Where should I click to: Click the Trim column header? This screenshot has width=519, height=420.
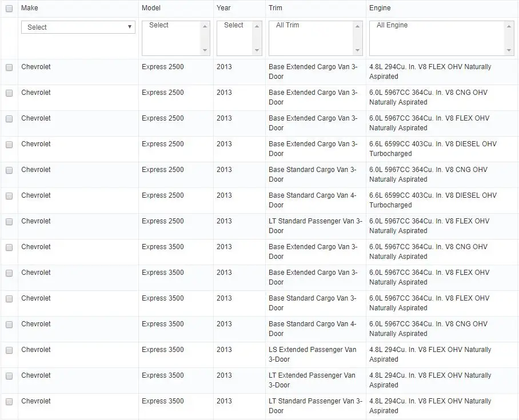(x=276, y=8)
